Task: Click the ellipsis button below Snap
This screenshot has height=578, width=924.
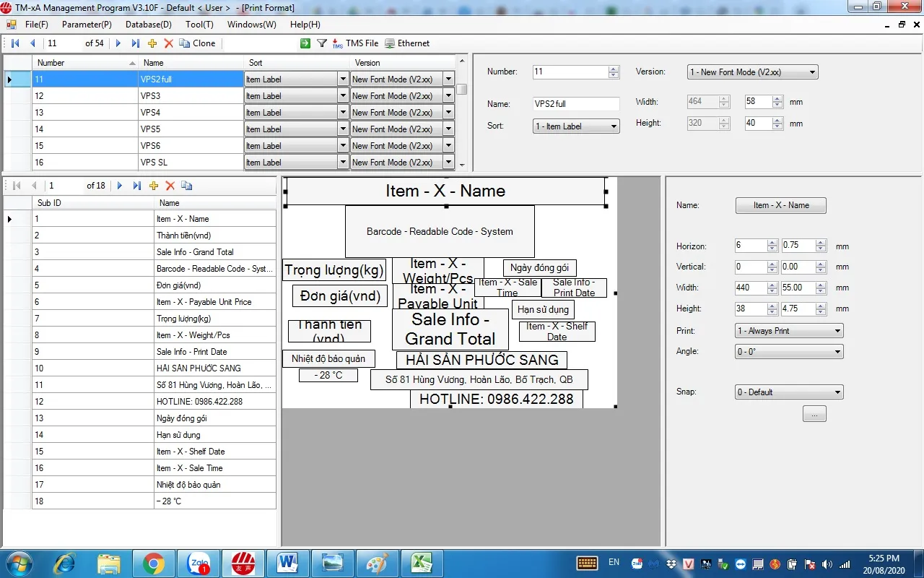Action: pyautogui.click(x=814, y=414)
